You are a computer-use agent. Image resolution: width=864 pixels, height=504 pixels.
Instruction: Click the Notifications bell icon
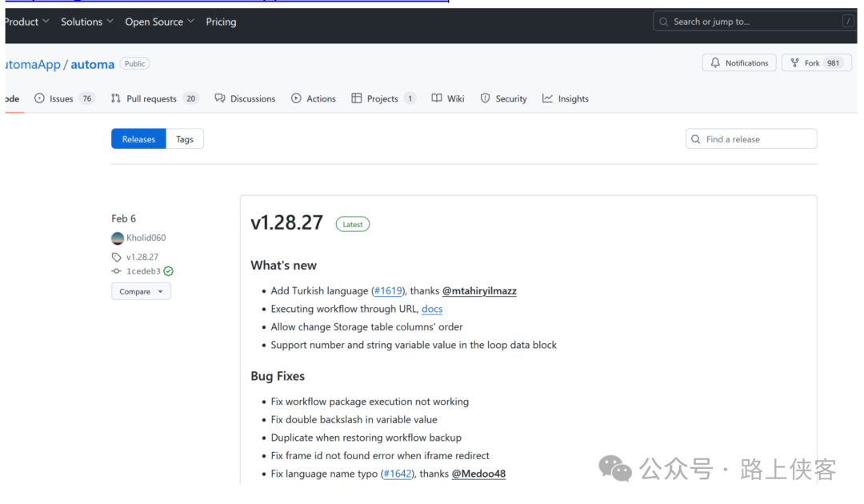point(715,62)
